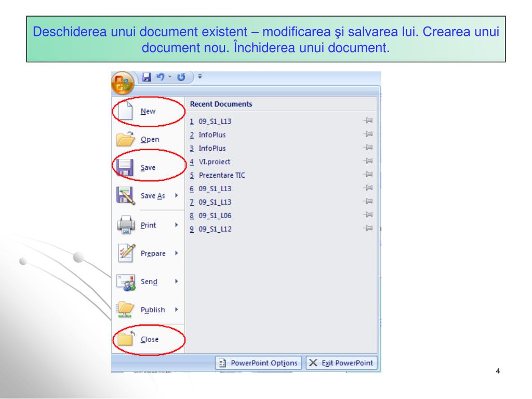Pin the 09_S1_L06 document

[x=368, y=215]
